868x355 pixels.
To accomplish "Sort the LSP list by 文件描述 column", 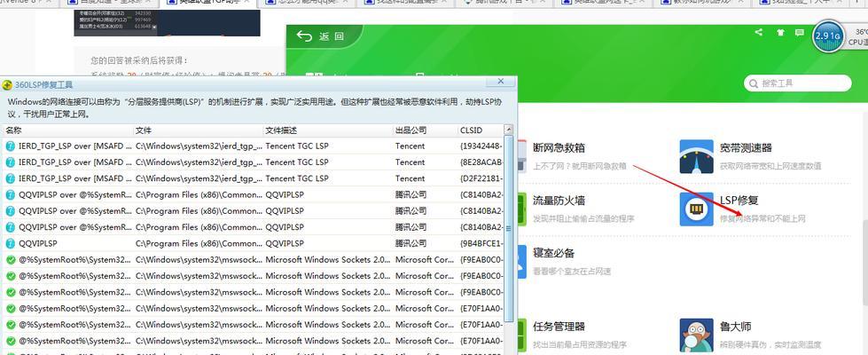I will click(x=328, y=130).
